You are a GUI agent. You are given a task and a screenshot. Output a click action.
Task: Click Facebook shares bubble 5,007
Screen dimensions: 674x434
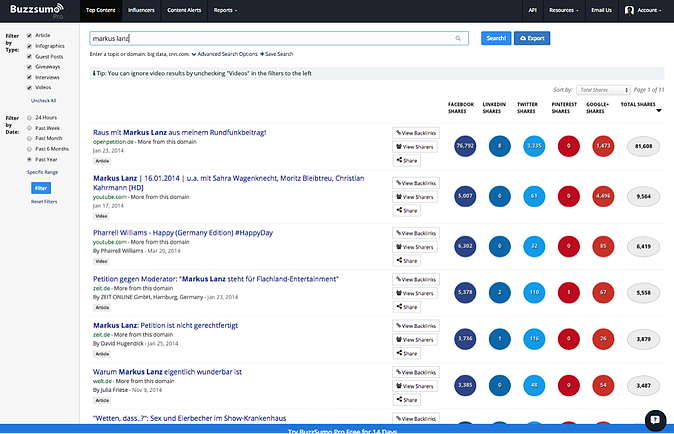(465, 196)
